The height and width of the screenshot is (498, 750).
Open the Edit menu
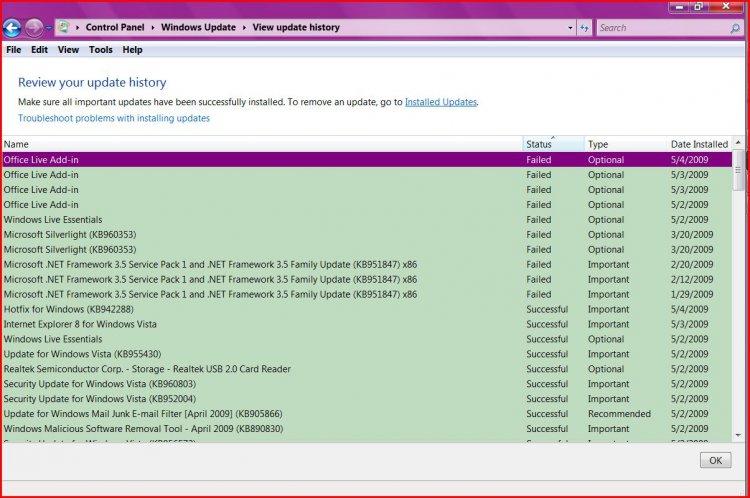(x=39, y=50)
